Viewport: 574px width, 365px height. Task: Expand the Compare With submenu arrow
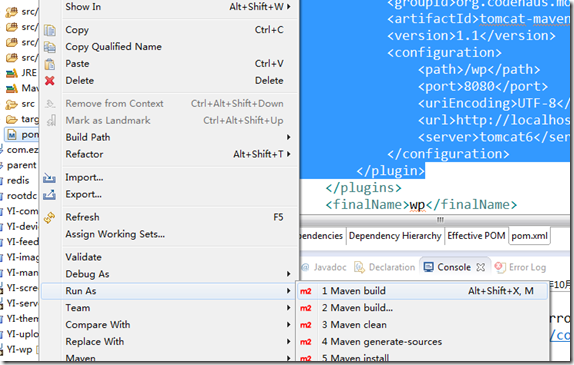coord(288,325)
